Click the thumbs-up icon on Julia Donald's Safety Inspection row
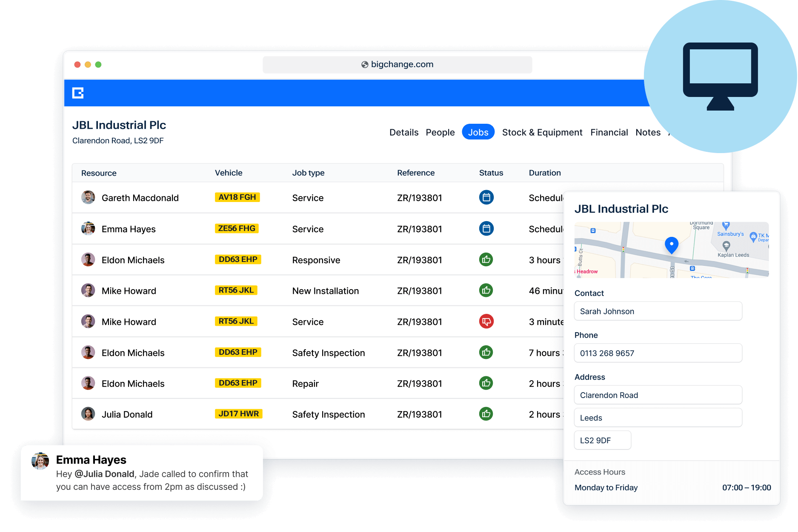This screenshot has width=798, height=532. pyautogui.click(x=486, y=414)
